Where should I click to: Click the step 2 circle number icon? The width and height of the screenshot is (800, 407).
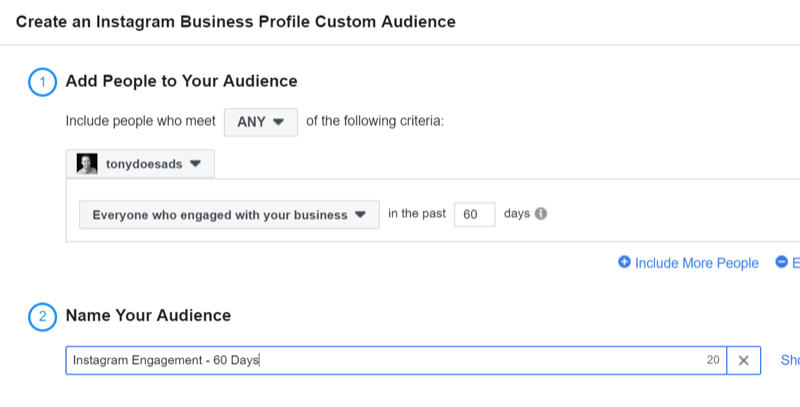42,316
